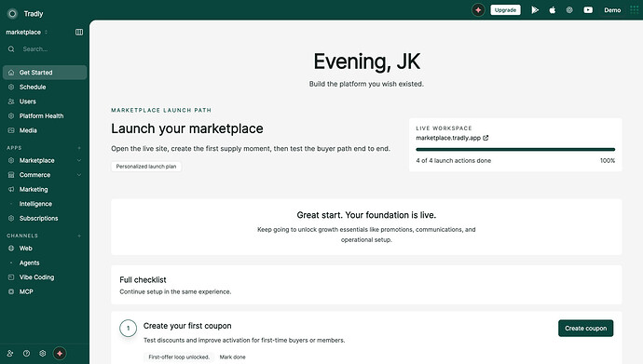The height and width of the screenshot is (364, 643).
Task: Click the Personalized launch plan tag
Action: point(146,167)
